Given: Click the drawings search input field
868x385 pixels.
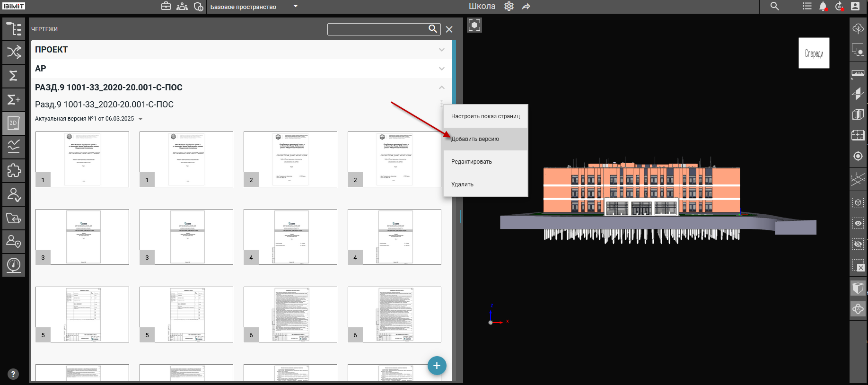Looking at the screenshot, I should pos(377,29).
